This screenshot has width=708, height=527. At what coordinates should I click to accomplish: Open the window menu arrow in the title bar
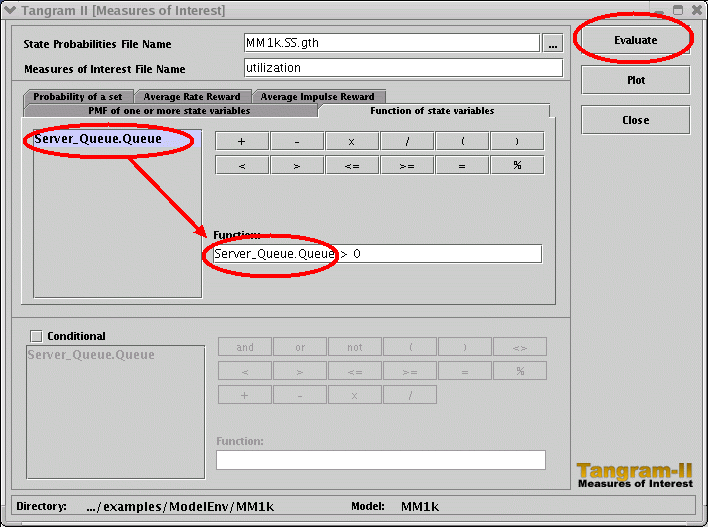tap(9, 10)
